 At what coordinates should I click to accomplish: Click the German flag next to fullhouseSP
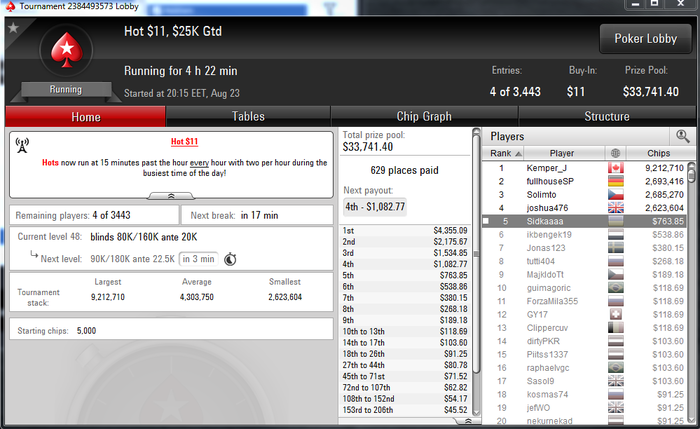click(x=616, y=181)
